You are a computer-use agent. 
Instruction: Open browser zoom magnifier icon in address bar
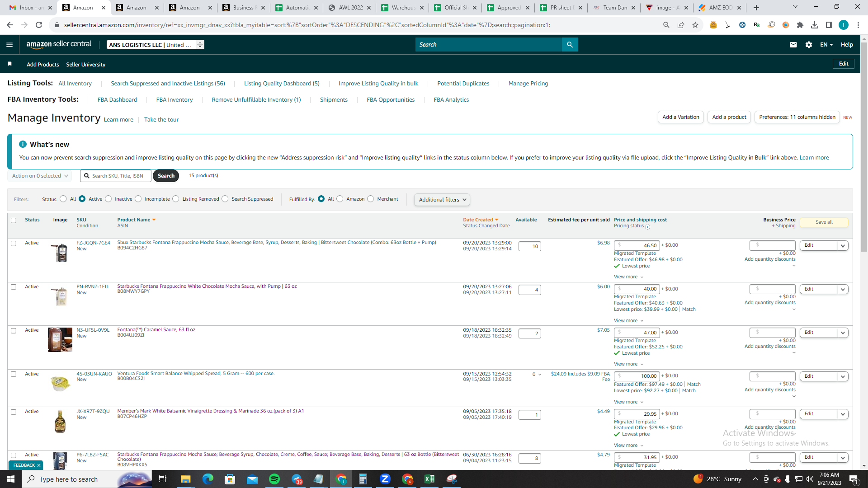[666, 25]
